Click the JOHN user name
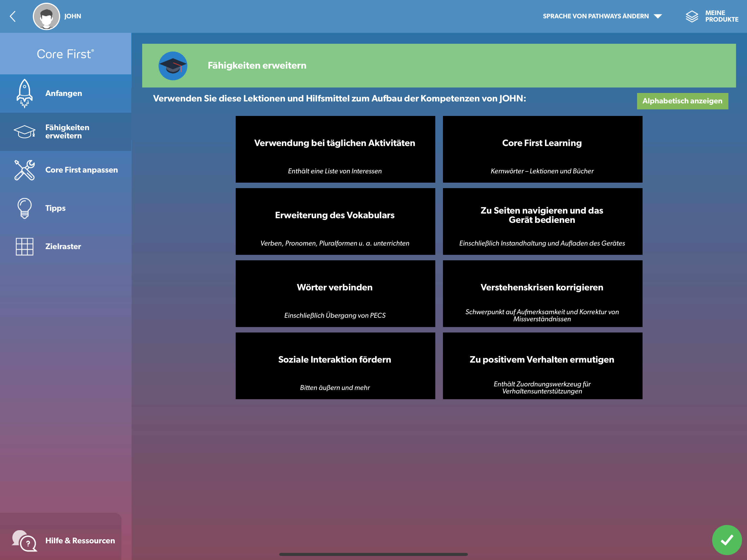The height and width of the screenshot is (560, 747). [73, 16]
